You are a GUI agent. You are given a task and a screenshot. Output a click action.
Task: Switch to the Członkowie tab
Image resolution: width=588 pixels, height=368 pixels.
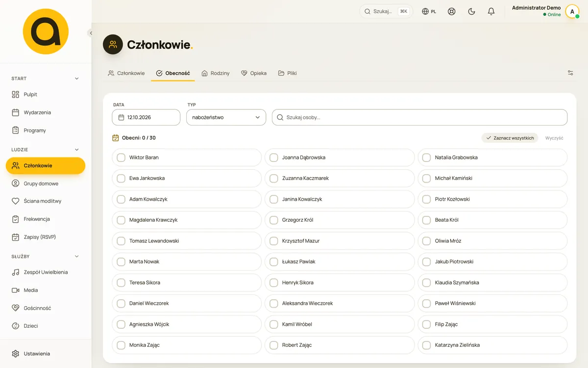[126, 73]
